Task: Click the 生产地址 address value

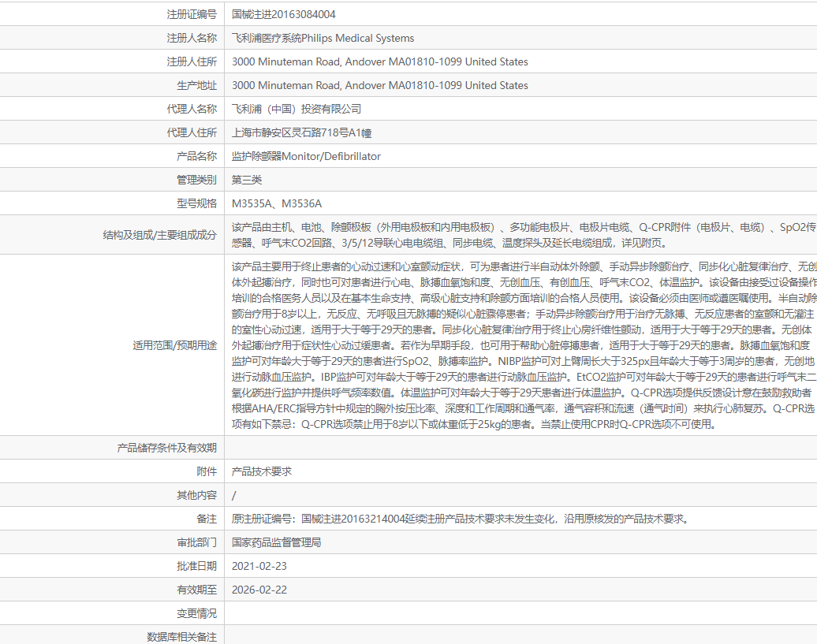Action: (380, 85)
